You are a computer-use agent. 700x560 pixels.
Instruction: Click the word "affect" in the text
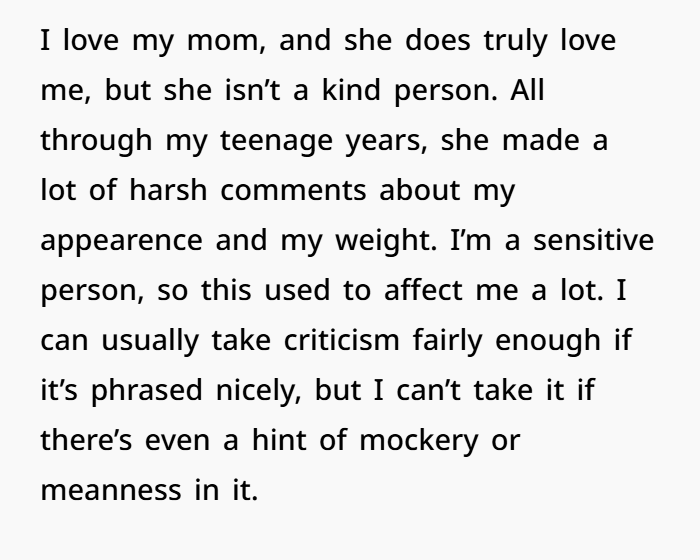[423, 289]
